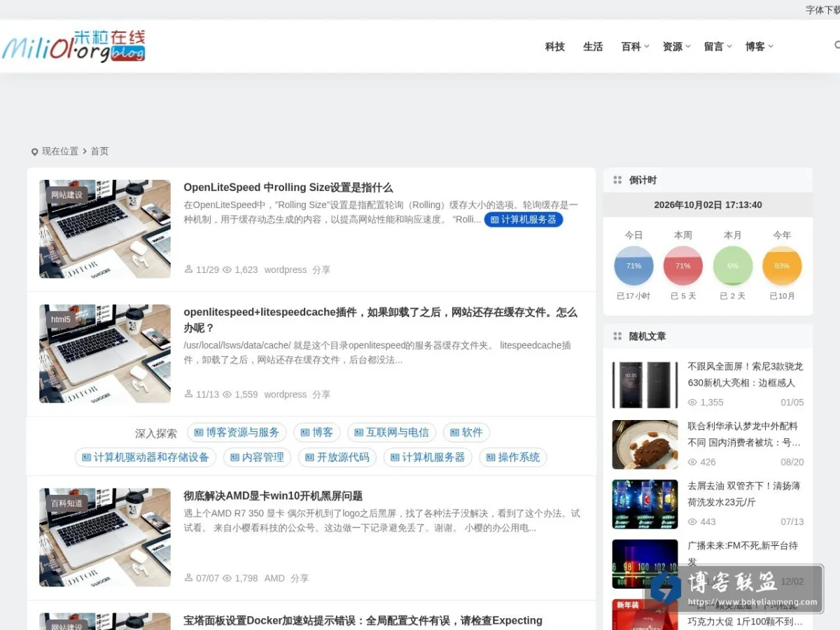Click the 字体下载 link at top
This screenshot has height=630, width=840.
[x=822, y=10]
